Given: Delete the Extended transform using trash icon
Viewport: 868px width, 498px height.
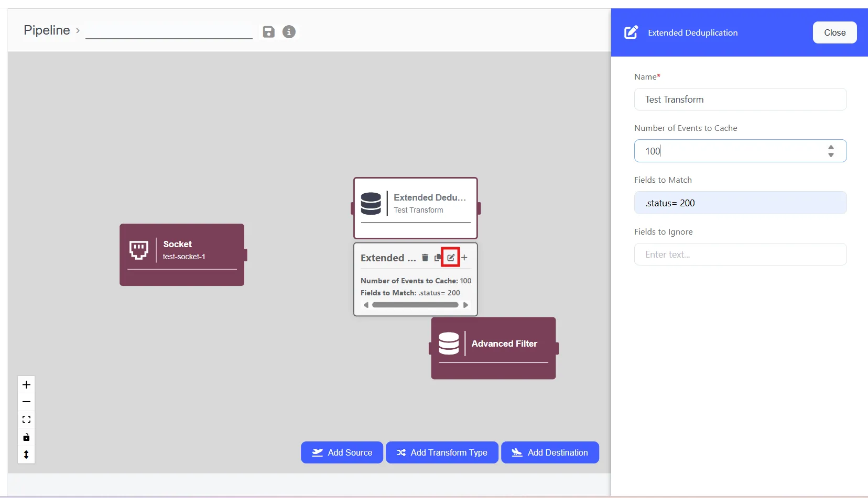Looking at the screenshot, I should click(x=425, y=258).
